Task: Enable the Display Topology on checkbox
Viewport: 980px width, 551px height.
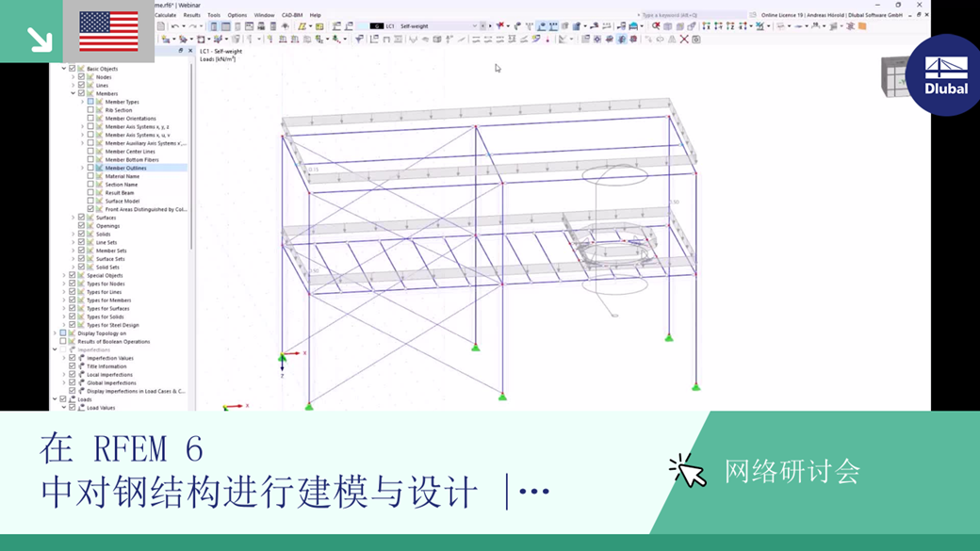Action: 62,332
